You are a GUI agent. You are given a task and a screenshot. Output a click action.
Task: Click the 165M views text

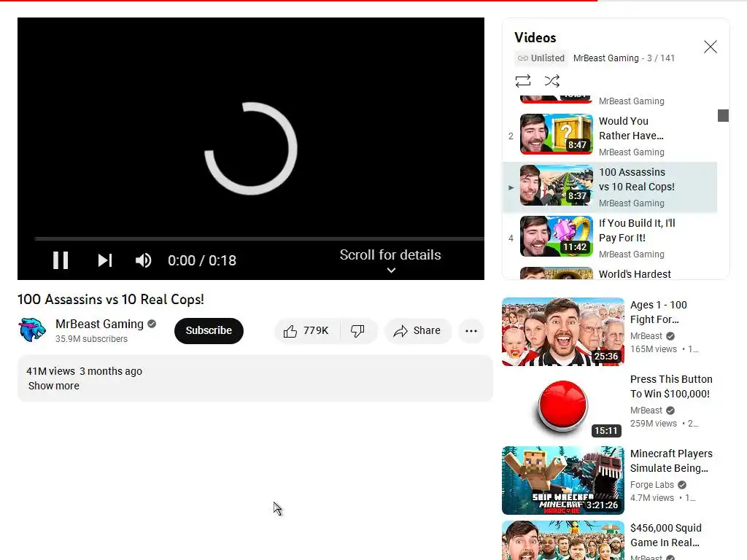tap(653, 349)
